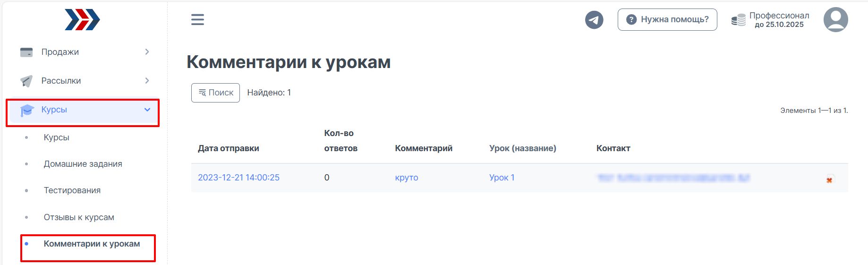Screen dimensions: 868x265
Task: Click the 'Комментарии к урокам' page heading
Action: coord(289,62)
